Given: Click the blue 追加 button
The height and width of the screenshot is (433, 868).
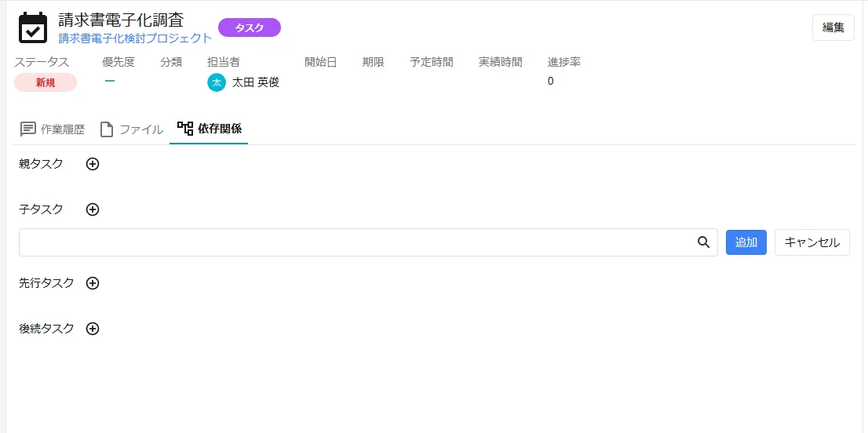Looking at the screenshot, I should 746,242.
